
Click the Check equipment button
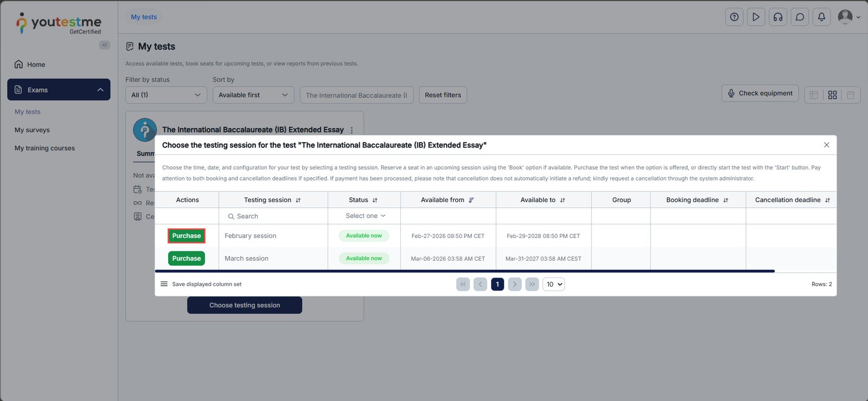(759, 93)
